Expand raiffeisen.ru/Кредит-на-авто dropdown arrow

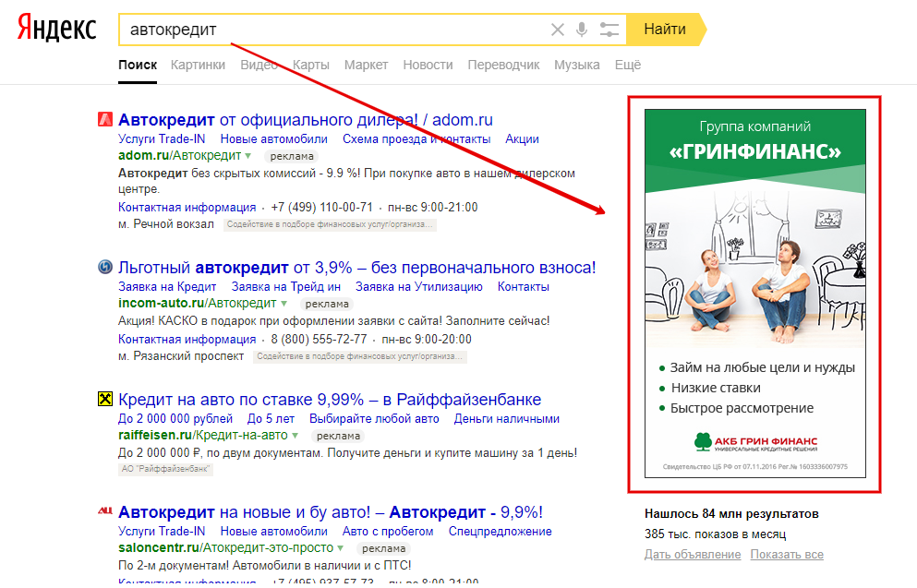pyautogui.click(x=296, y=436)
